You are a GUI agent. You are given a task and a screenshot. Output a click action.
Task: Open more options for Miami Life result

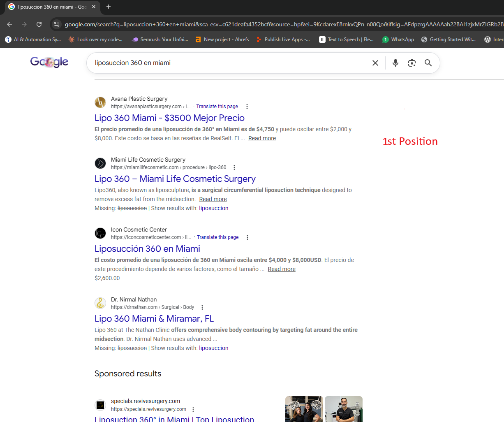pyautogui.click(x=234, y=167)
